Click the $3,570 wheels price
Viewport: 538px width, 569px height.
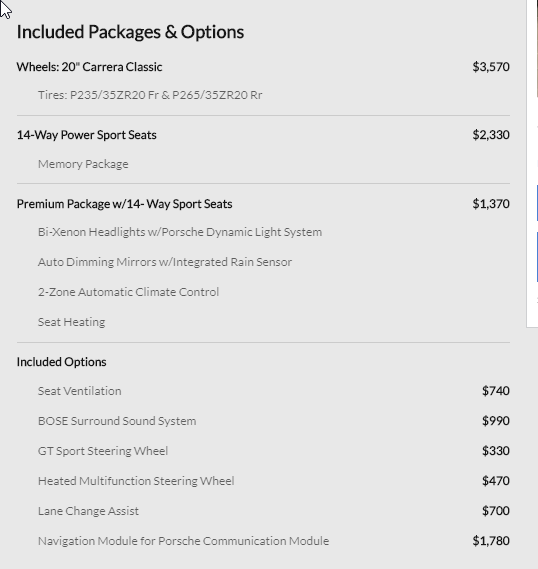(x=491, y=67)
